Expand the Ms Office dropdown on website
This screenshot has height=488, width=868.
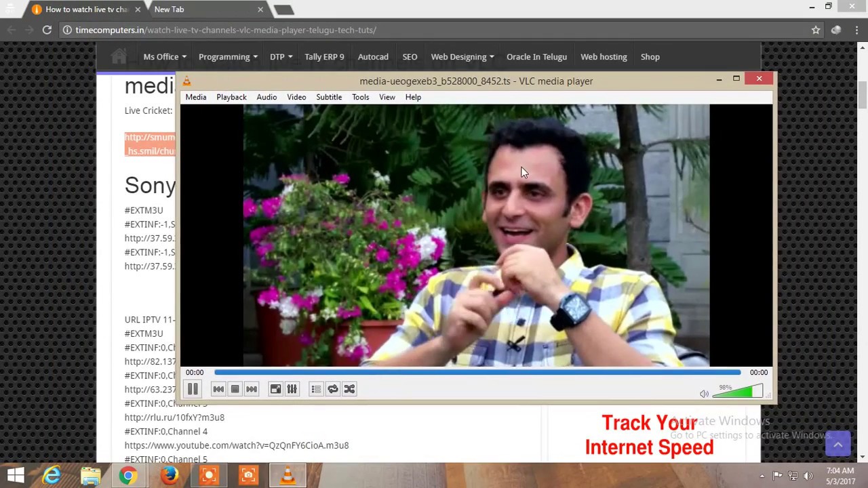165,57
